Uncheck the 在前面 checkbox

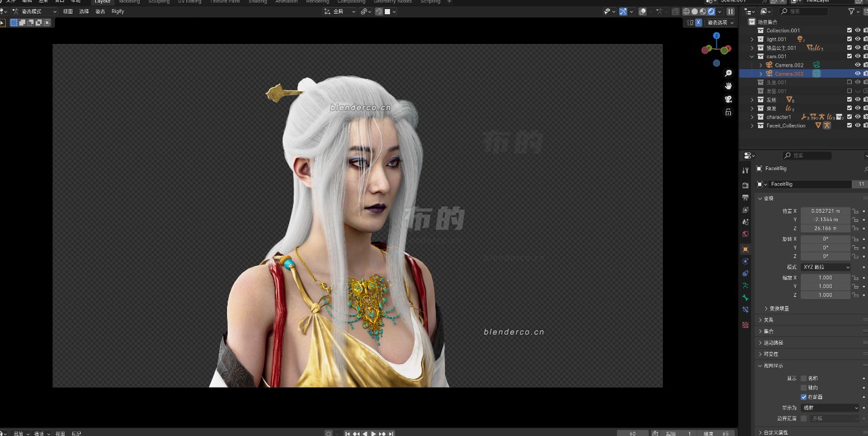804,397
